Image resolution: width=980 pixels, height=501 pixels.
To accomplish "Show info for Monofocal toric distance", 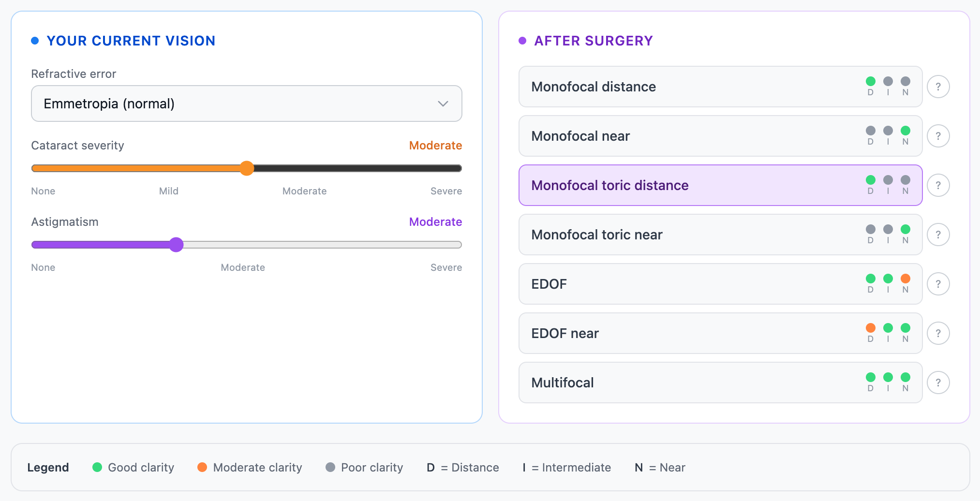I will (938, 185).
